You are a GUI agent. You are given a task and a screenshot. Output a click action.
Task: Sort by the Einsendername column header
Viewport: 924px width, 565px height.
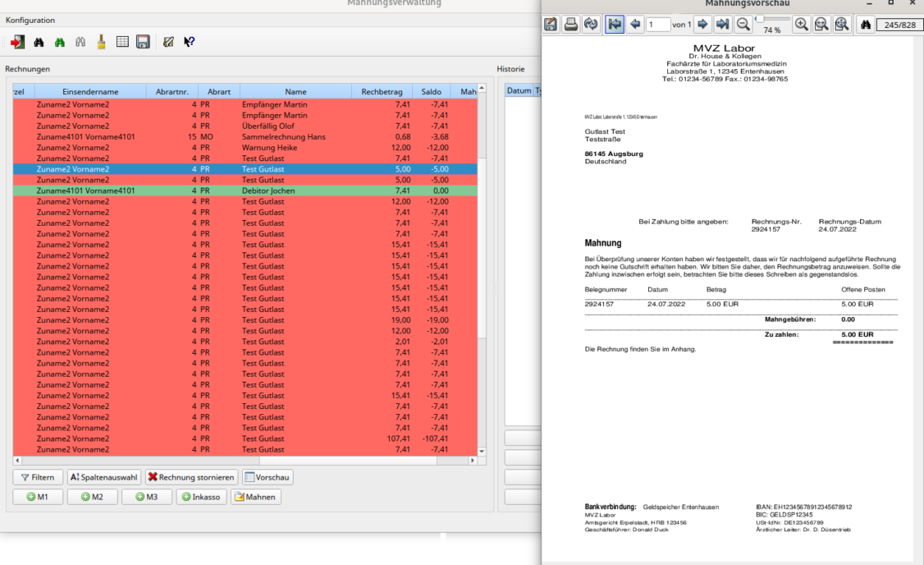pyautogui.click(x=90, y=92)
